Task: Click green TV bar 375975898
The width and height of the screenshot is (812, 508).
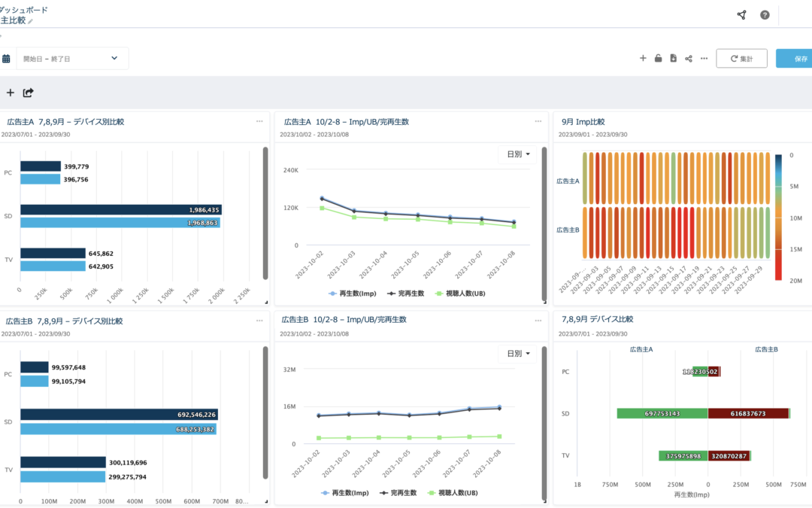Action: (683, 455)
